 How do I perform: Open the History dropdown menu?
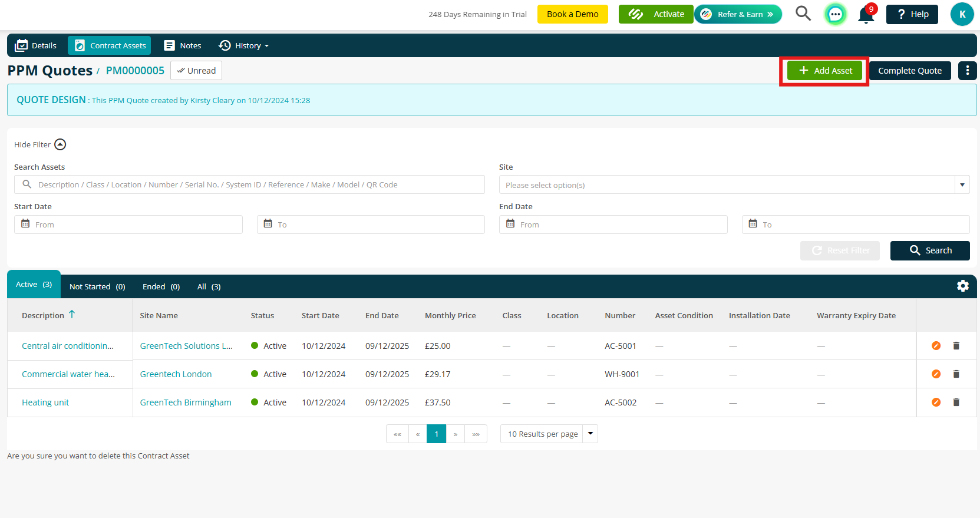[243, 45]
